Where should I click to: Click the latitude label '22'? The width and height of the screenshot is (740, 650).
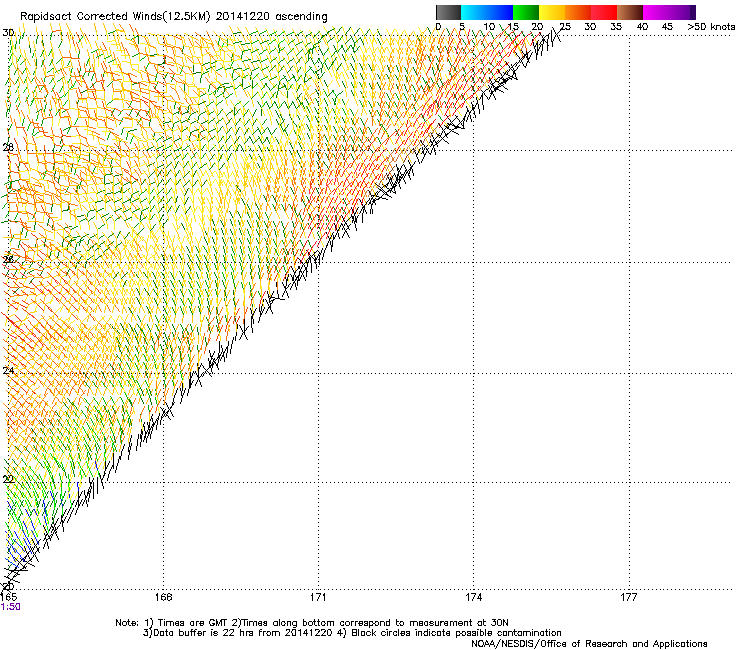8,480
